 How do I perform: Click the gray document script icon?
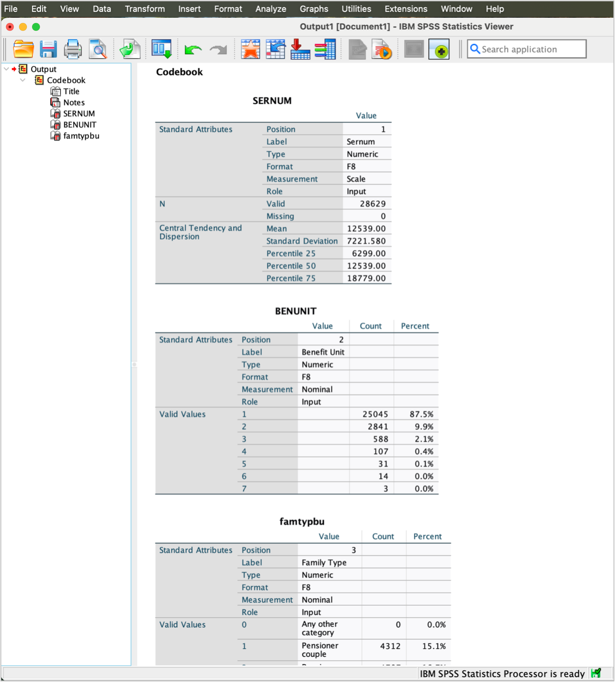(358, 49)
